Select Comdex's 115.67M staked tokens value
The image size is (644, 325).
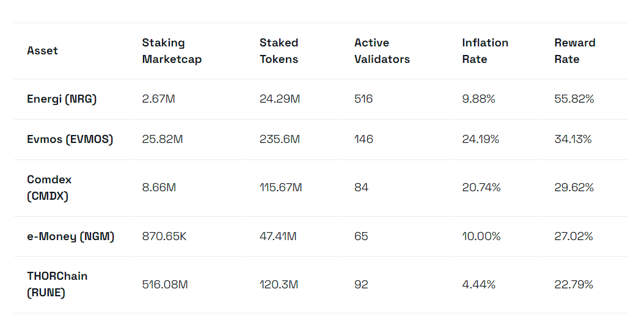[280, 188]
